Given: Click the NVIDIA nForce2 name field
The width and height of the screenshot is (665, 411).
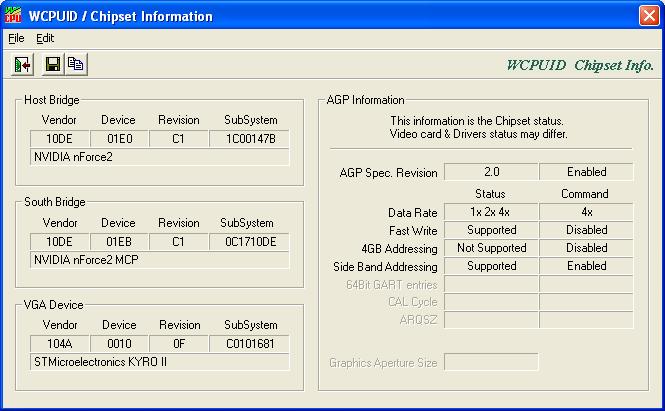Looking at the screenshot, I should pos(160,157).
